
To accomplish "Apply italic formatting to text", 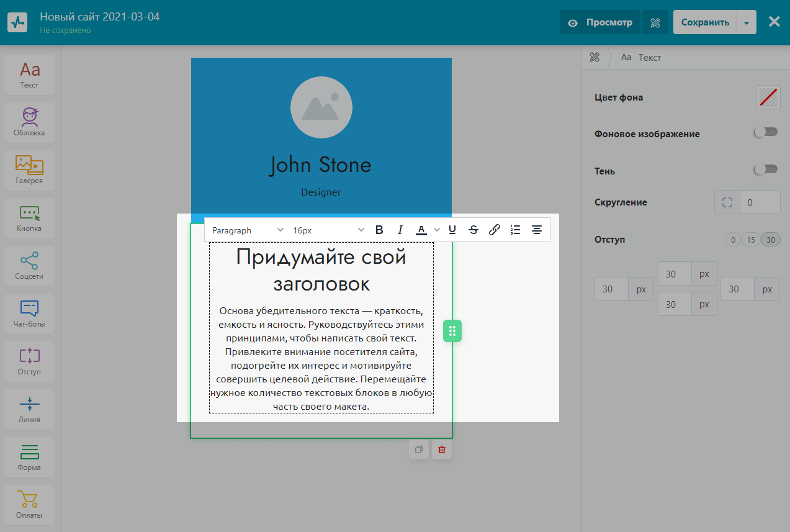I will point(400,230).
